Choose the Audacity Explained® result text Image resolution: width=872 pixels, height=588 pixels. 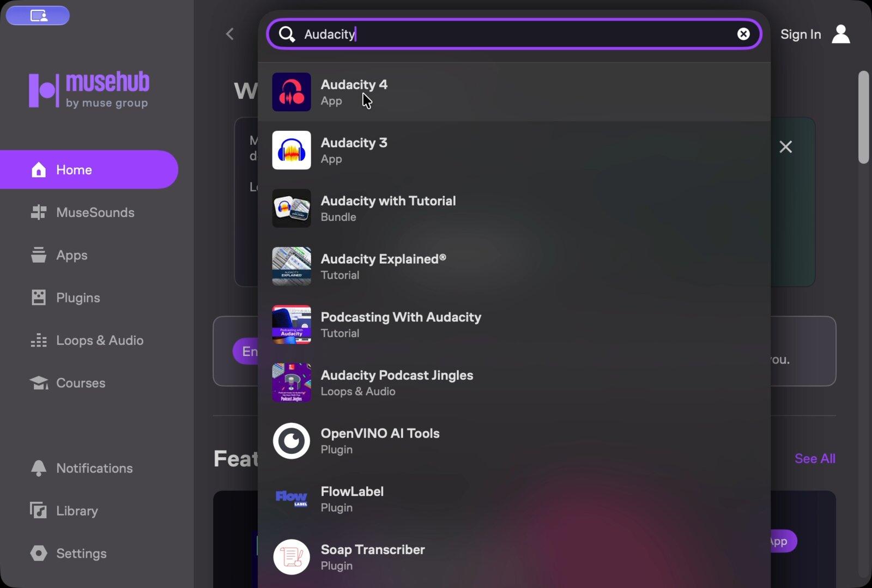(x=383, y=259)
